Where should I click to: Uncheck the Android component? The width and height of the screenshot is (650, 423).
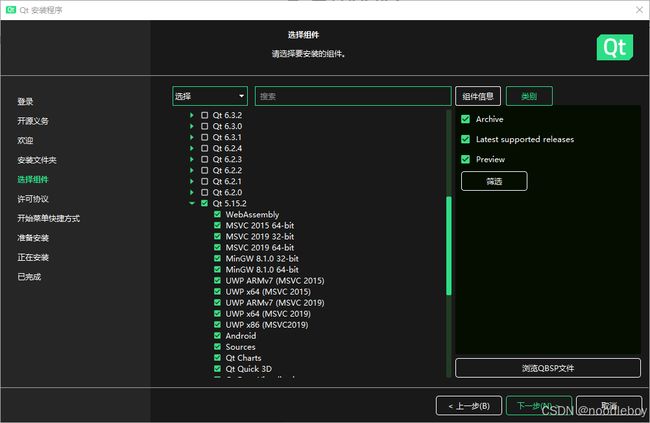[x=217, y=336]
